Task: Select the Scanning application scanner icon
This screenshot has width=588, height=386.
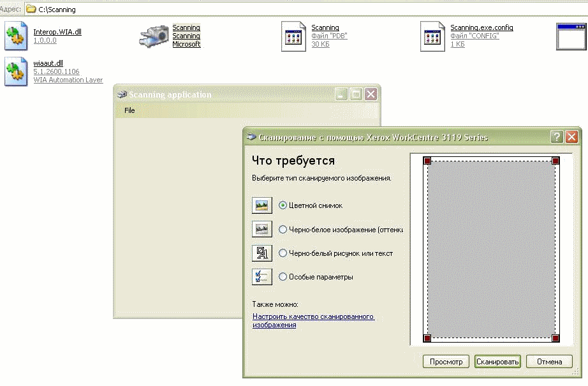Action: [x=154, y=36]
